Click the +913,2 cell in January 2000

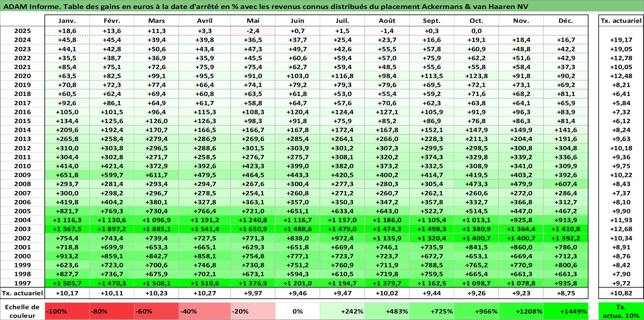coord(67,256)
